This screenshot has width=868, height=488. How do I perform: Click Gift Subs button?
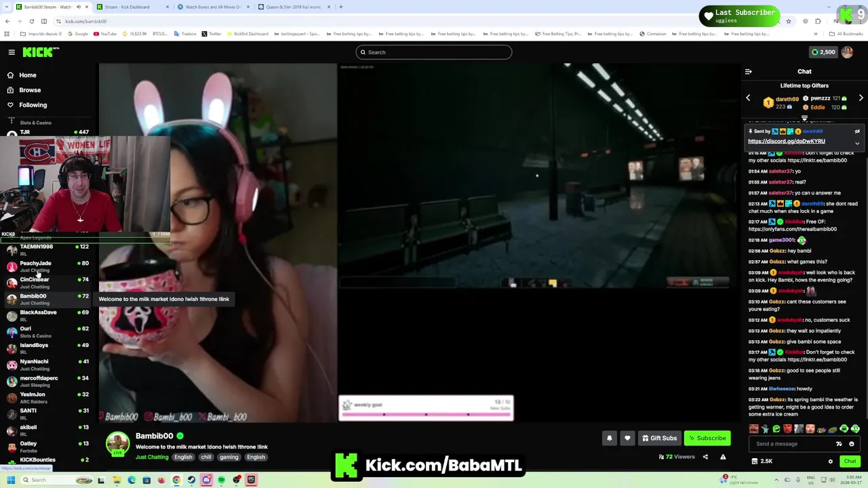659,438
